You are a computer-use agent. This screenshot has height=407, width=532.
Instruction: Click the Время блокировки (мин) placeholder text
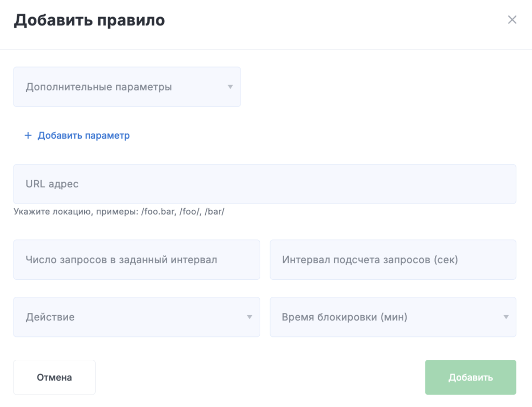coord(344,317)
